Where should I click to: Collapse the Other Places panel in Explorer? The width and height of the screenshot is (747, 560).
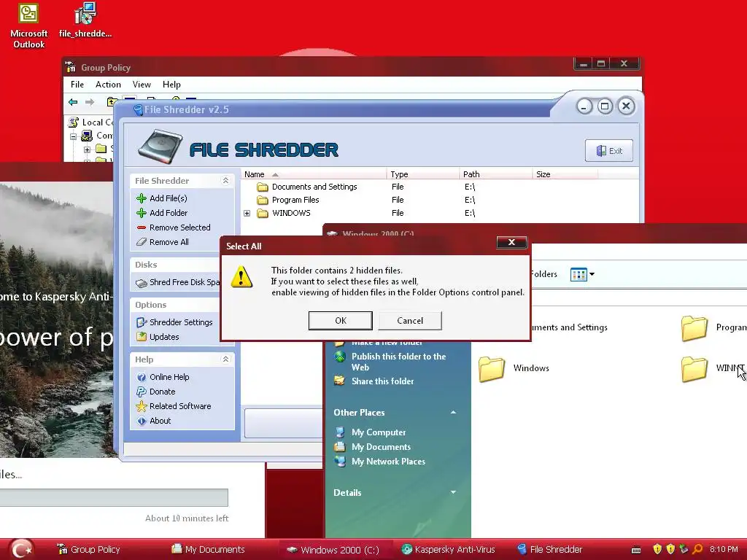click(453, 413)
